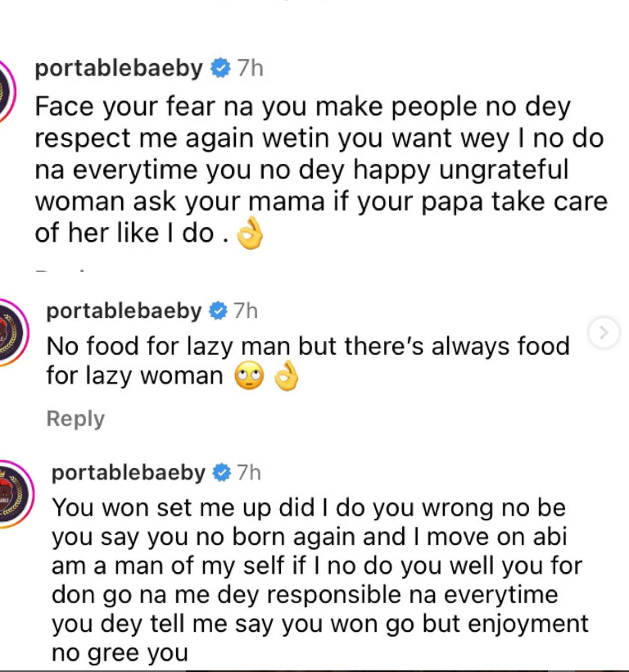629x672 pixels.
Task: Click the 7h timestamp on the first comment
Action: (x=247, y=69)
